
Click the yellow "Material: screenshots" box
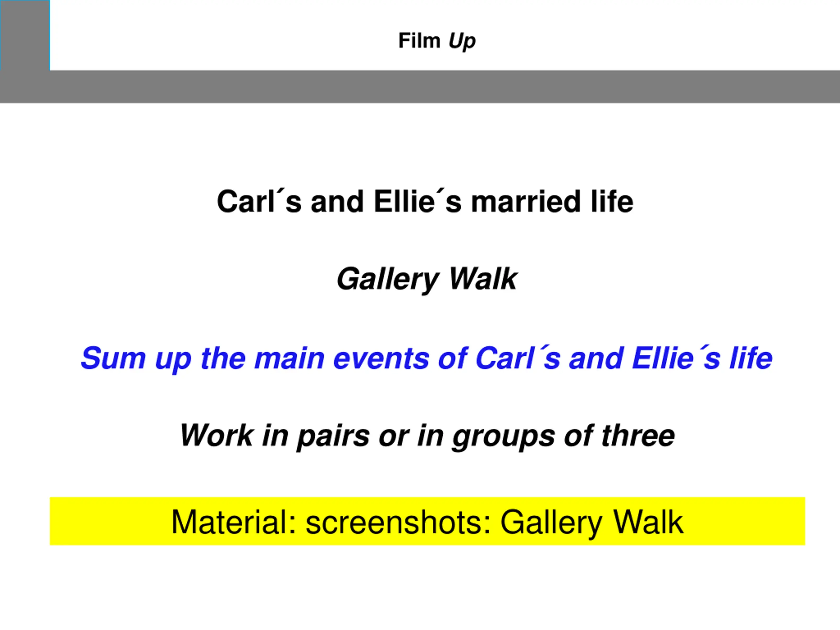click(x=427, y=521)
